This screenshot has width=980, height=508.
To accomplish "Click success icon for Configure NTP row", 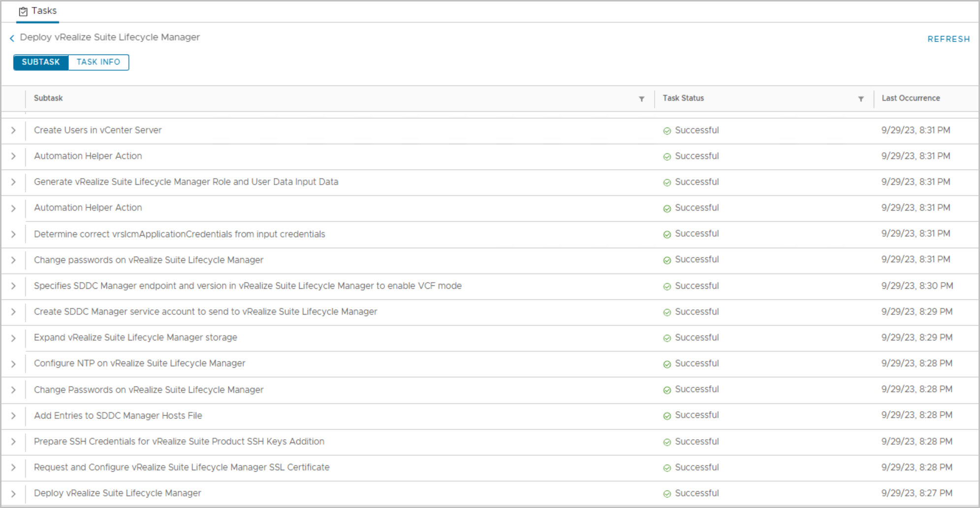I will (x=667, y=364).
